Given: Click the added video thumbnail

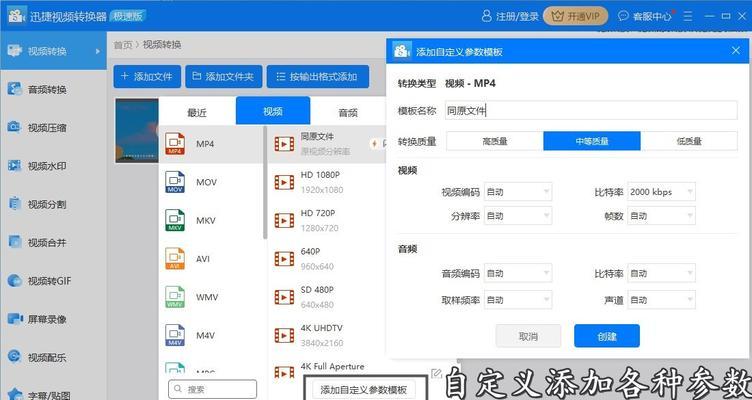Looking at the screenshot, I should pyautogui.click(x=137, y=130).
